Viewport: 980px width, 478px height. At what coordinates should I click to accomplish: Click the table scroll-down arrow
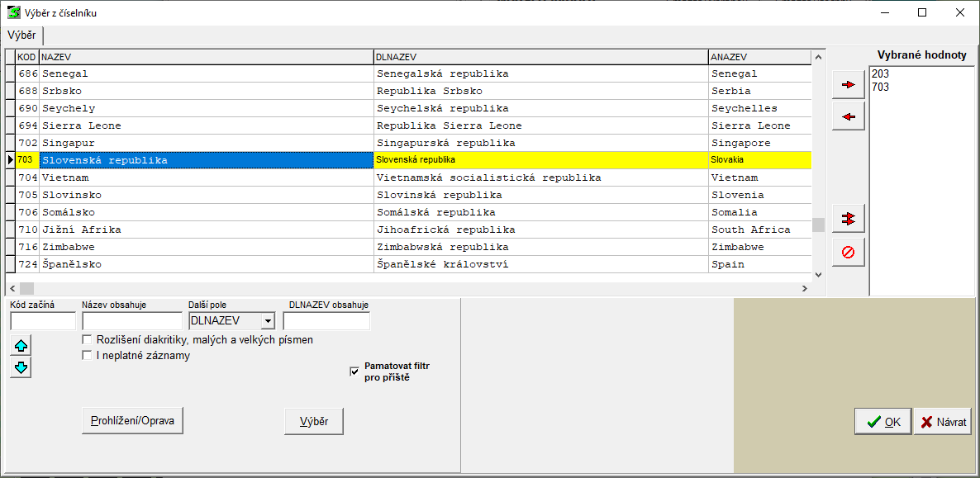click(818, 274)
